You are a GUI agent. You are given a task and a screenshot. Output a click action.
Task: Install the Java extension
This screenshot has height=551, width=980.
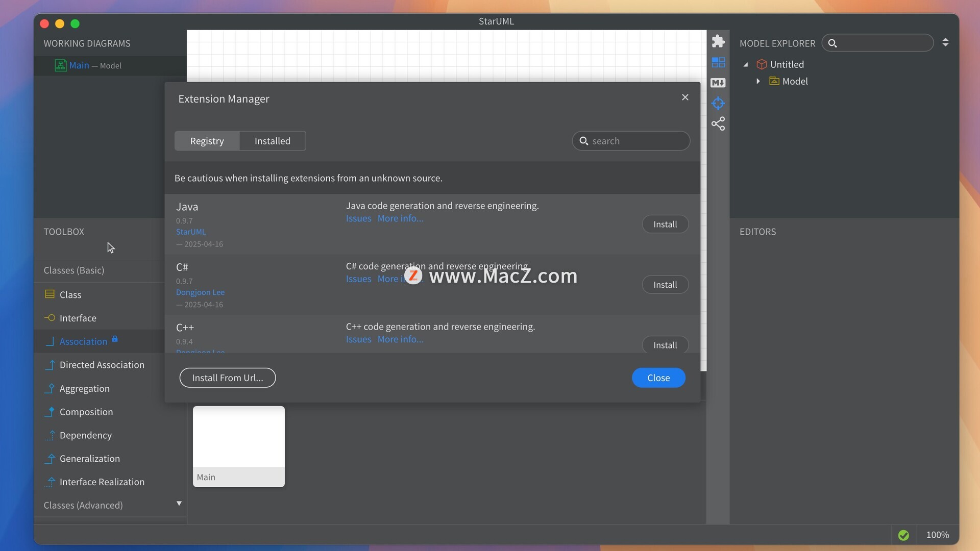click(x=665, y=224)
